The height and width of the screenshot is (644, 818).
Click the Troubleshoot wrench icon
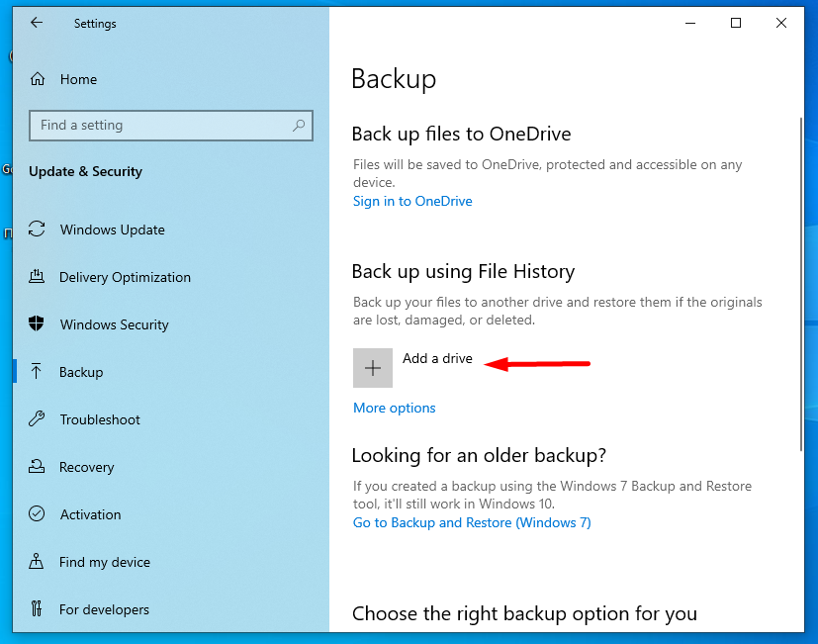coord(38,419)
